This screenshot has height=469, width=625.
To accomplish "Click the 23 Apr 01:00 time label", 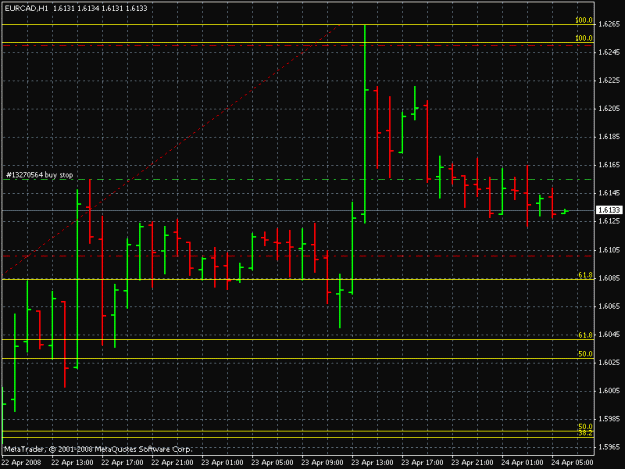I will click(x=222, y=463).
